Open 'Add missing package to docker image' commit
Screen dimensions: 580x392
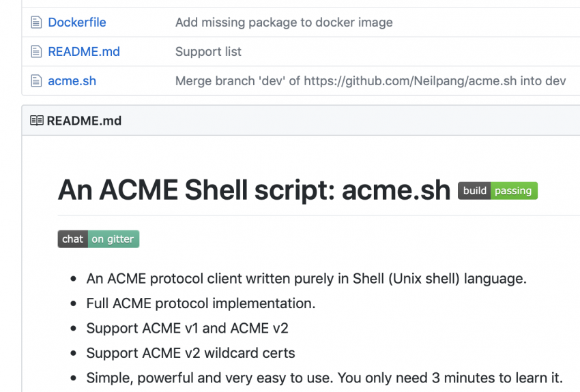284,22
